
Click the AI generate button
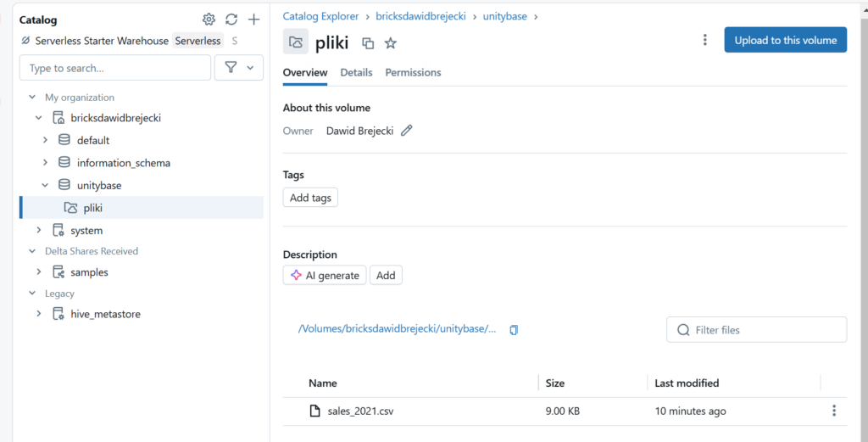click(x=325, y=276)
